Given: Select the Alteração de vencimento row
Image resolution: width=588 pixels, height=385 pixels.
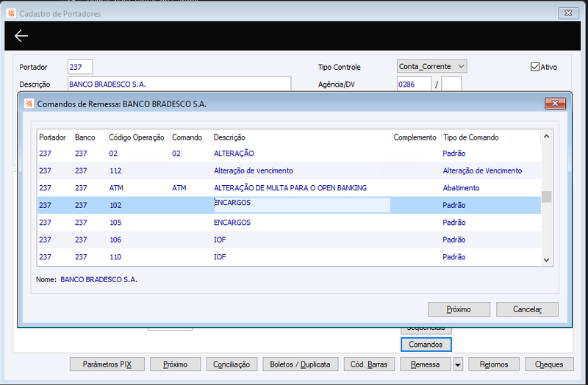Looking at the screenshot, I should pyautogui.click(x=289, y=170).
